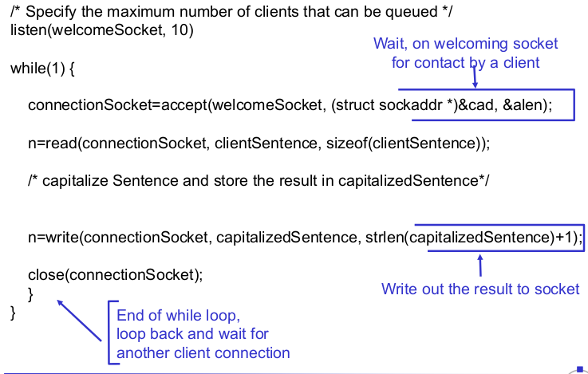Click the close(connectionSocket); line
Screen dimensions: 588x374
point(115,275)
